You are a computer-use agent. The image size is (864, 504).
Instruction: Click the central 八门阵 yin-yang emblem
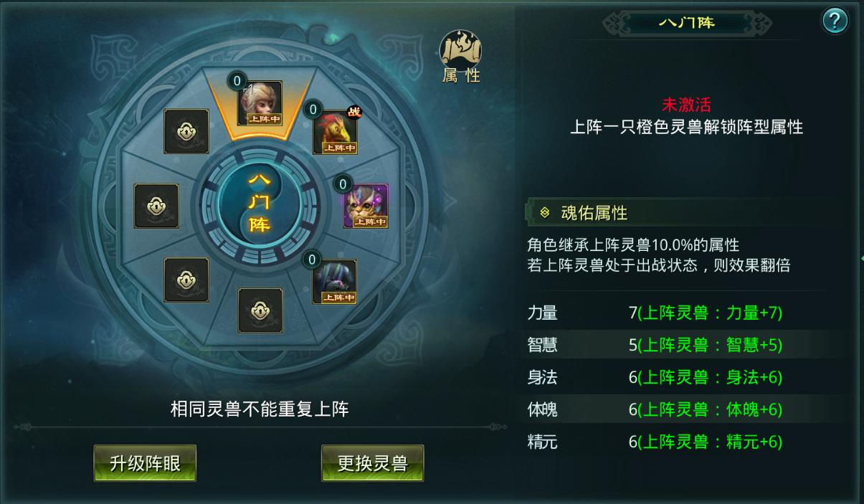click(260, 204)
